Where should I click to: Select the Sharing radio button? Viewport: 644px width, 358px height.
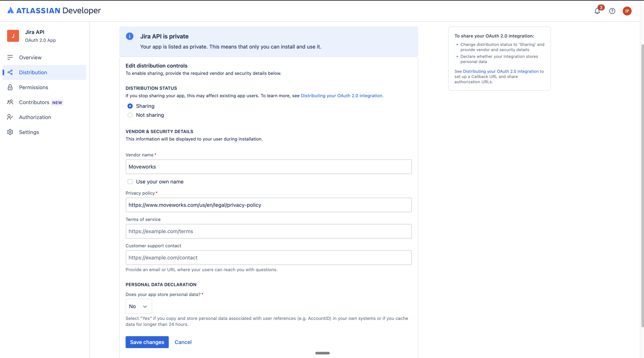tap(130, 106)
